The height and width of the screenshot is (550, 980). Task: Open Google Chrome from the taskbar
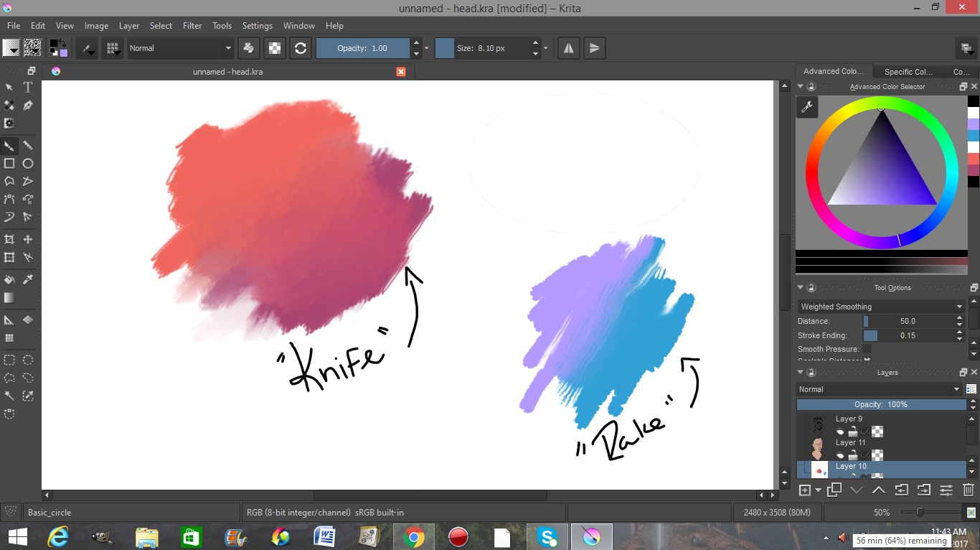pos(413,536)
